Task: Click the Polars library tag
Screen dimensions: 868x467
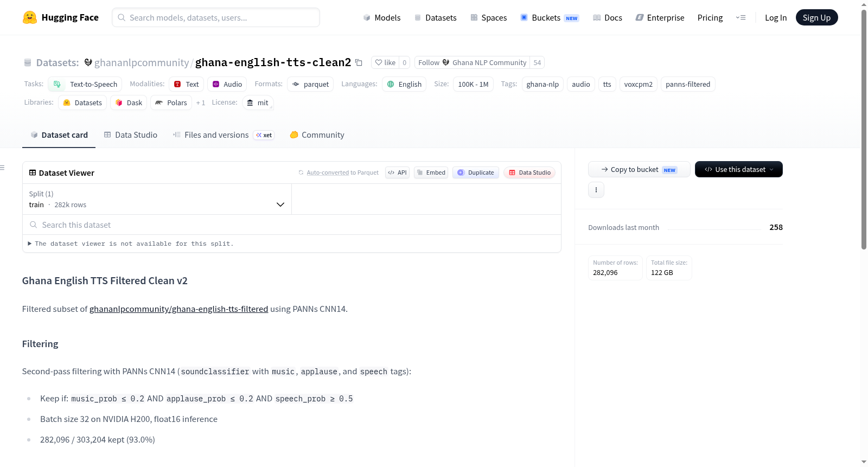Action: pyautogui.click(x=171, y=103)
